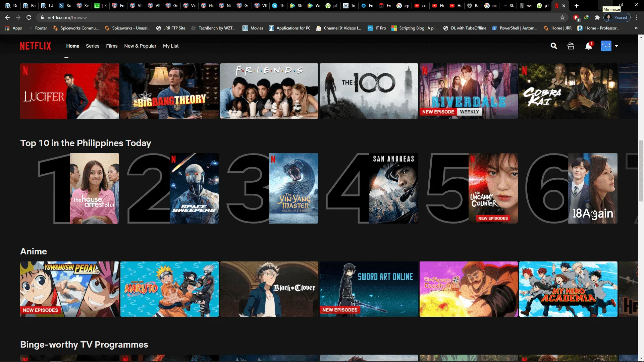Click the Netflix logo
Screen dimensions: 644x362
[36, 46]
